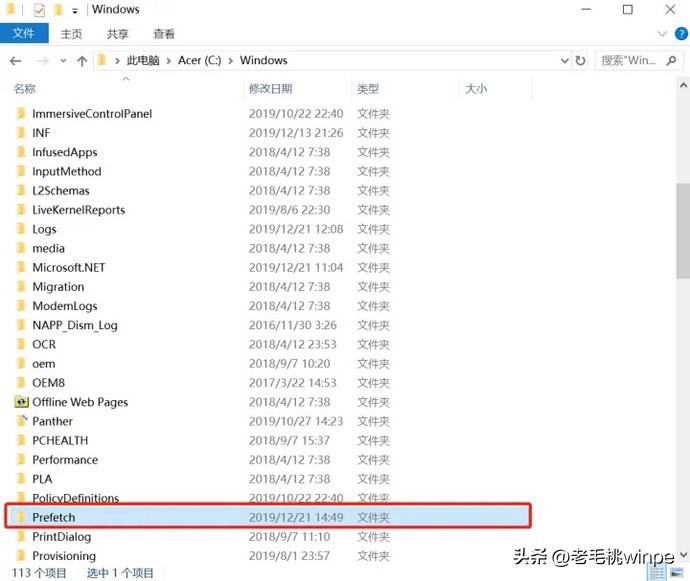Expand the ribbon with the chevron
This screenshot has height=581, width=690.
click(661, 34)
